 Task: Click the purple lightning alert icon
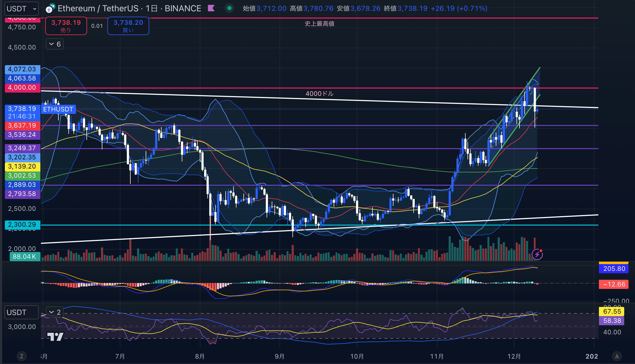point(537,254)
